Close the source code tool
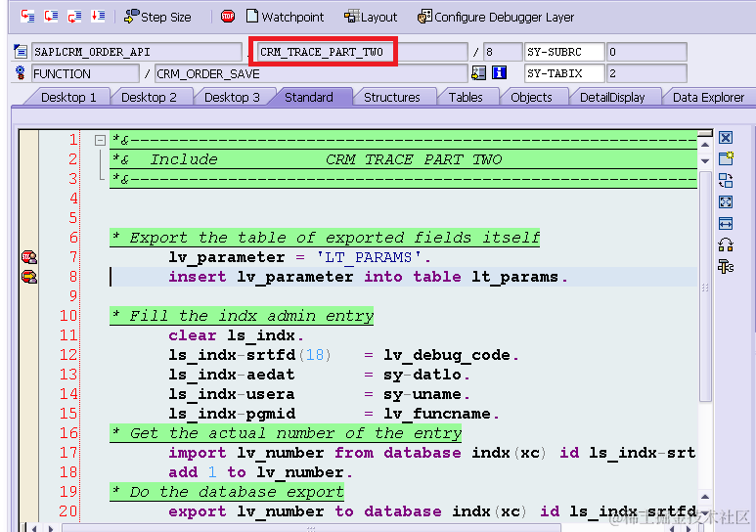This screenshot has height=532, width=756. coord(725,138)
